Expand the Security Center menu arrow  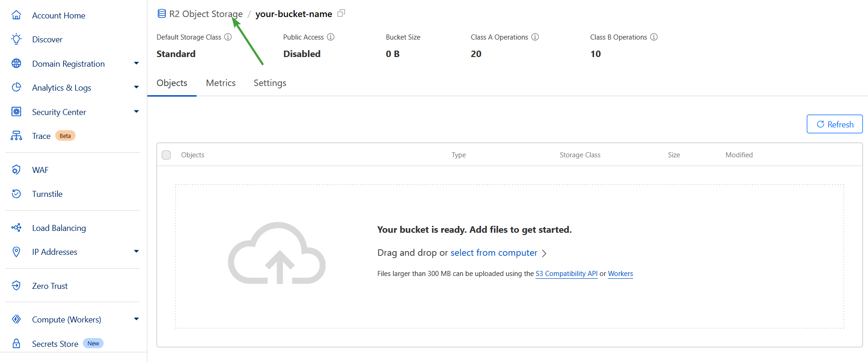136,111
